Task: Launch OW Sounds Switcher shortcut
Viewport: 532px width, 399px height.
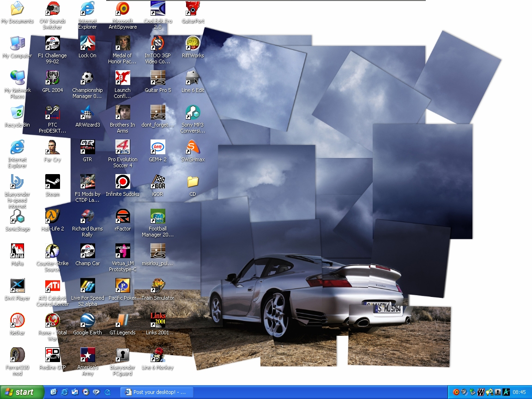Action: coord(53,8)
